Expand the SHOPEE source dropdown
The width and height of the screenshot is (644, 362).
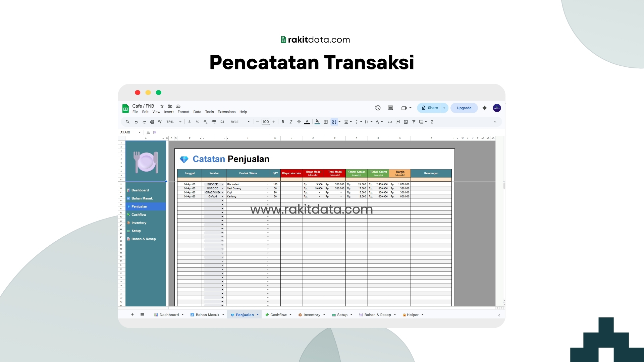pos(222,184)
